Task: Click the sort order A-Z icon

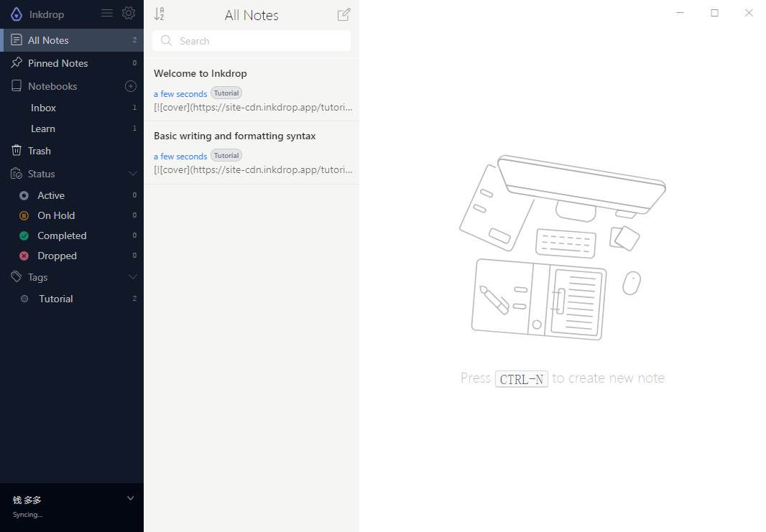Action: pyautogui.click(x=159, y=14)
